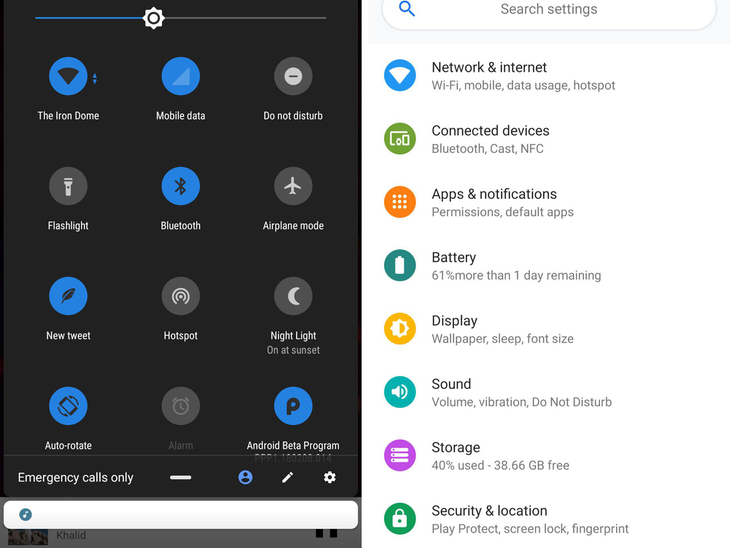Tap '40% used - 38.66 GB free' text
Viewport: 730px width, 548px height.
500,466
